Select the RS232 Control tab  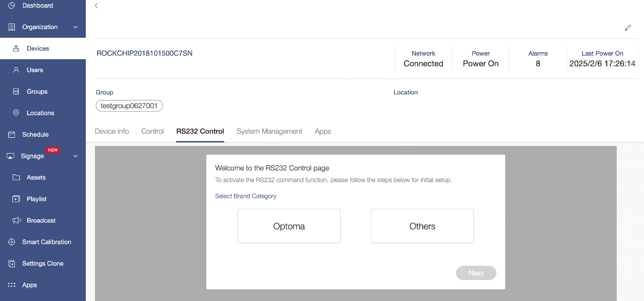pyautogui.click(x=200, y=131)
